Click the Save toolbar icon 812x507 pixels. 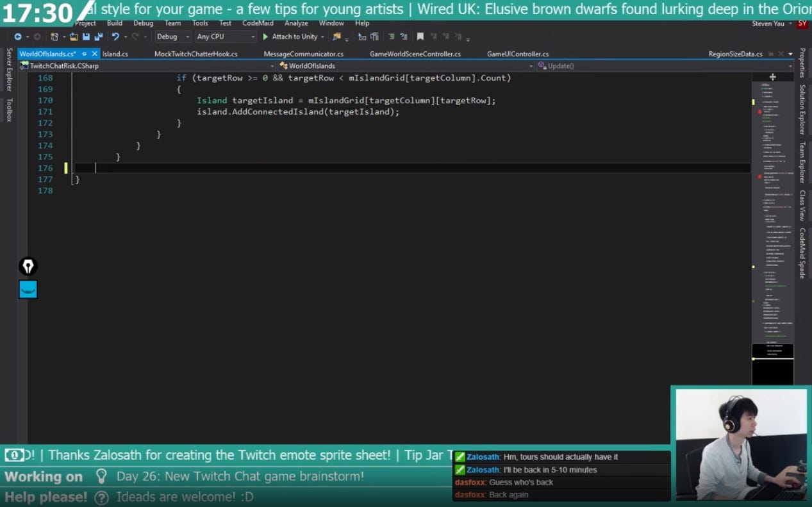[x=86, y=37]
